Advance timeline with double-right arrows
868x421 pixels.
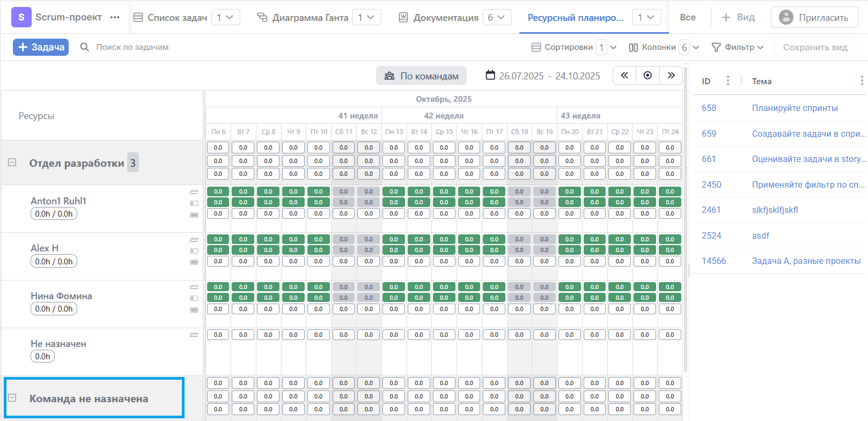tap(671, 76)
